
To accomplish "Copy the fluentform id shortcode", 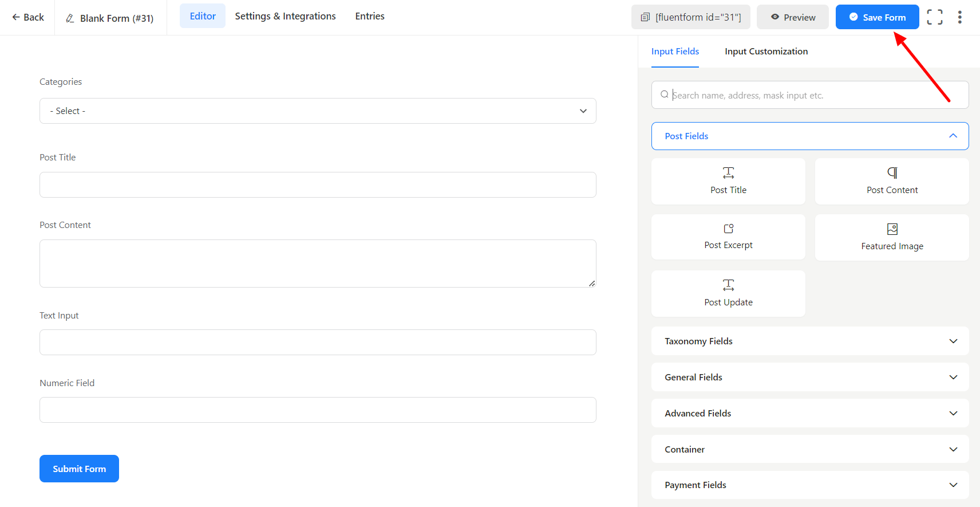I will [x=690, y=17].
